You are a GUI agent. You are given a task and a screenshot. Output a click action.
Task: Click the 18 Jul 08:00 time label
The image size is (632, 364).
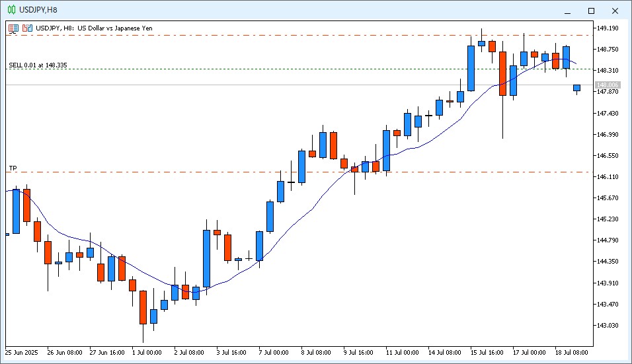[x=572, y=353]
